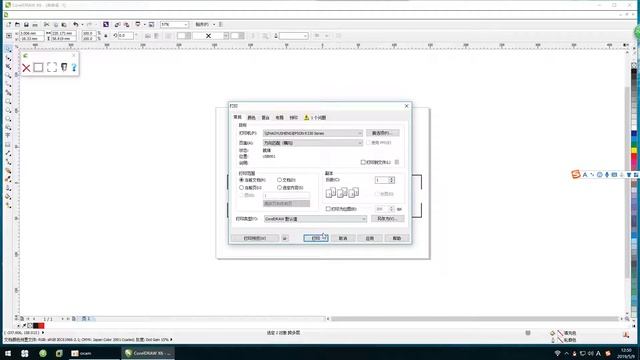This screenshot has width=640, height=360.
Task: Click the blue swatch in color palette
Action: coord(634,133)
